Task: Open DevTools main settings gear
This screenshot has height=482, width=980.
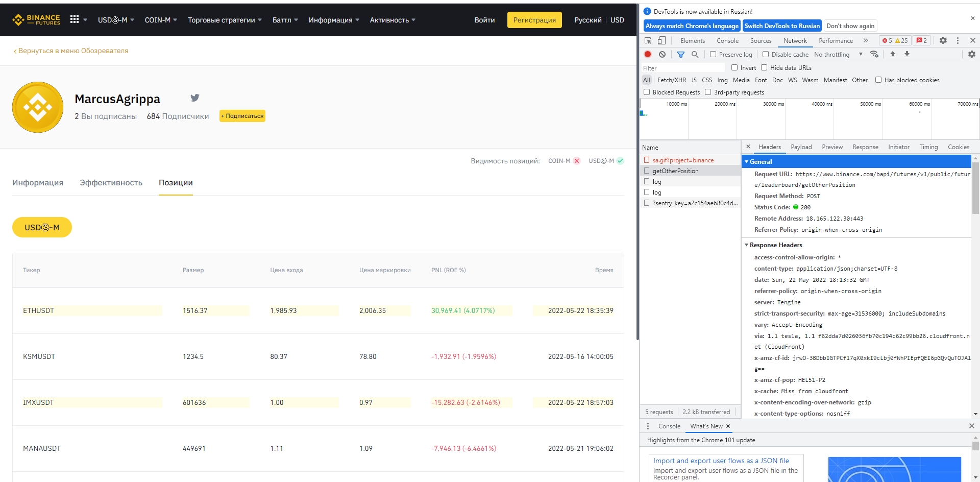Action: [x=943, y=40]
